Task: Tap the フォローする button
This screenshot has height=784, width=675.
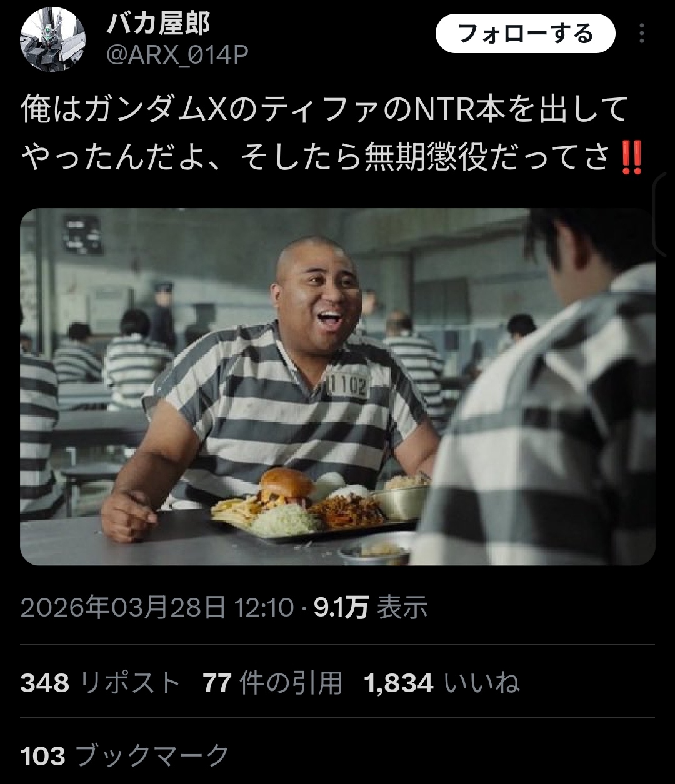Action: [525, 33]
